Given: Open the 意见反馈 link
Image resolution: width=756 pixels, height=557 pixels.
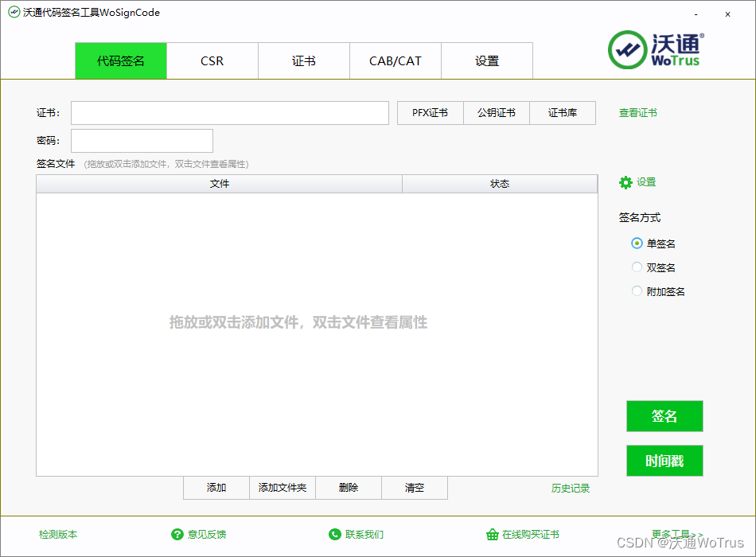Looking at the screenshot, I should [x=207, y=535].
